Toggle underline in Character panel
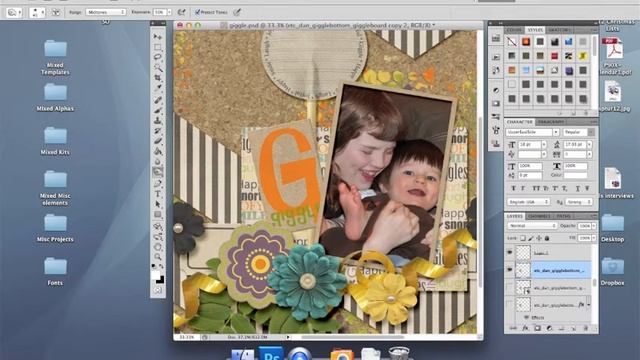This screenshot has height=360, width=640. 578,188
